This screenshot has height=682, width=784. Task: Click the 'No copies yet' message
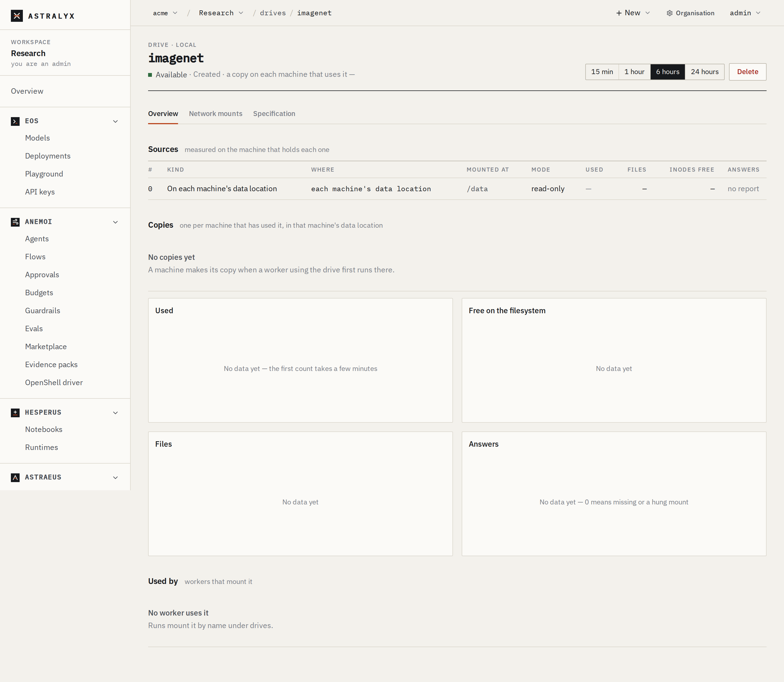click(x=171, y=257)
